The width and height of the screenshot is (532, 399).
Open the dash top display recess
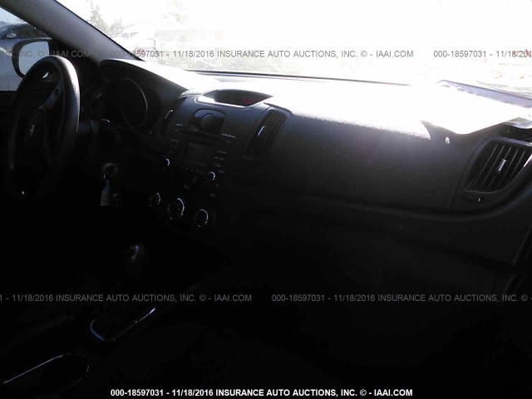point(236,97)
